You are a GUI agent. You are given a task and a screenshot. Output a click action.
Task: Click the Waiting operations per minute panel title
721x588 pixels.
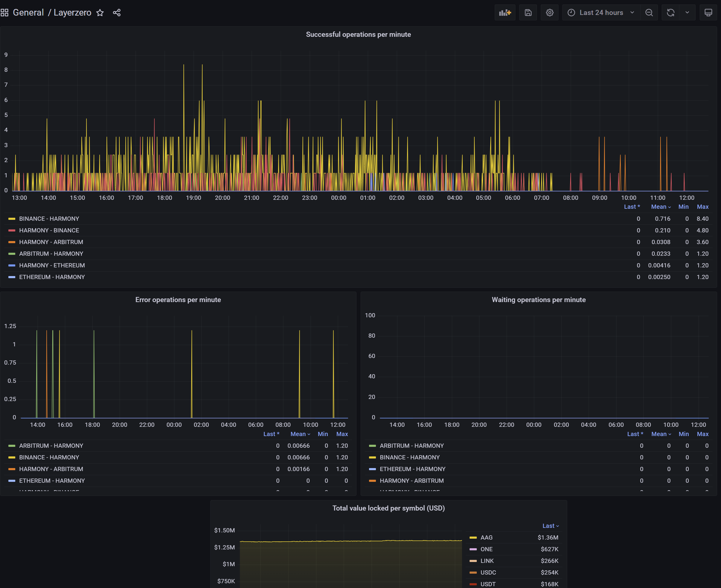(539, 299)
